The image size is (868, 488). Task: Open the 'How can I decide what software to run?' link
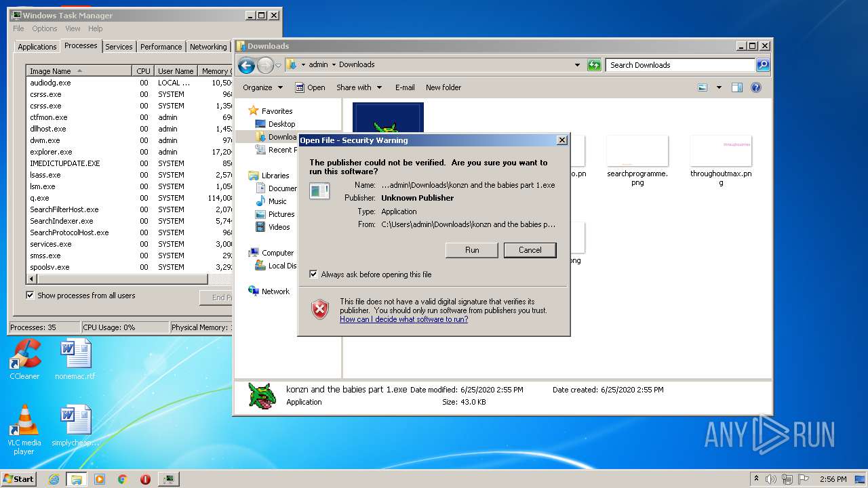click(x=403, y=319)
